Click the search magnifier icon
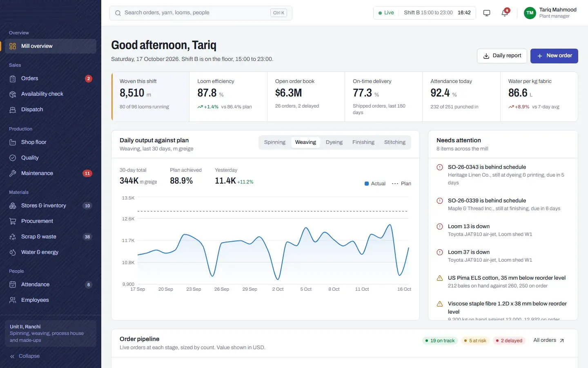 click(118, 13)
